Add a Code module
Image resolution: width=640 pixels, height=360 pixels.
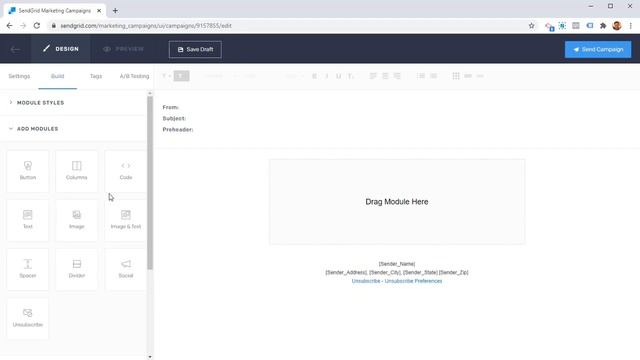(x=126, y=171)
